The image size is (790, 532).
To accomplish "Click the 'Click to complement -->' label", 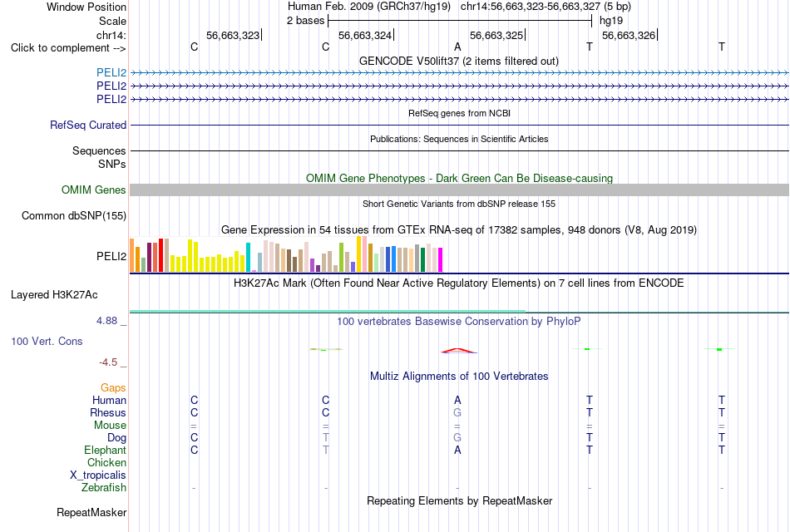I will coord(68,48).
